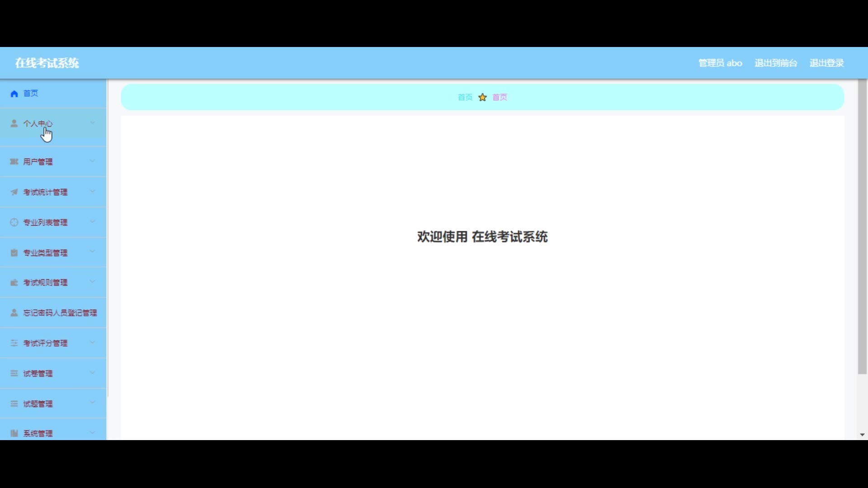Open the 考试评分管理 menu item
This screenshot has height=488, width=868.
click(x=45, y=343)
